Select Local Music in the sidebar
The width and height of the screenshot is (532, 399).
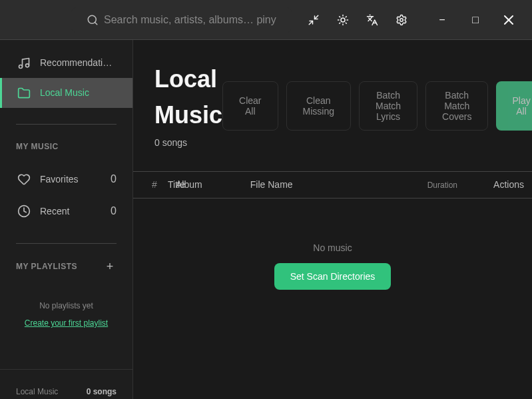point(66,93)
